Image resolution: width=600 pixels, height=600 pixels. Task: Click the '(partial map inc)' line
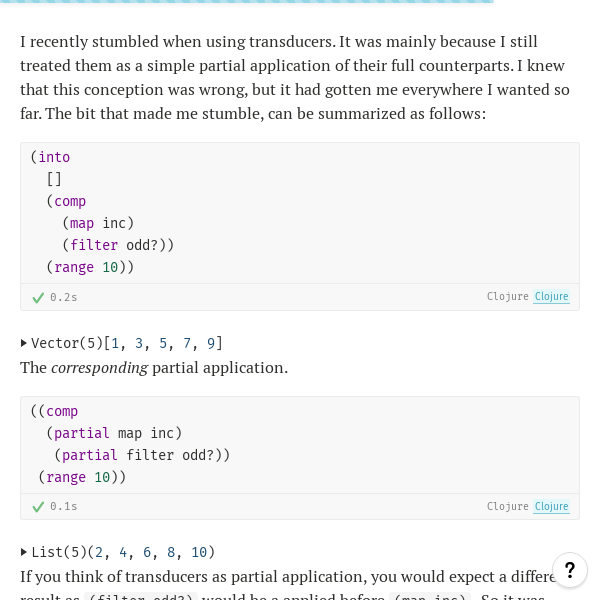[114, 433]
